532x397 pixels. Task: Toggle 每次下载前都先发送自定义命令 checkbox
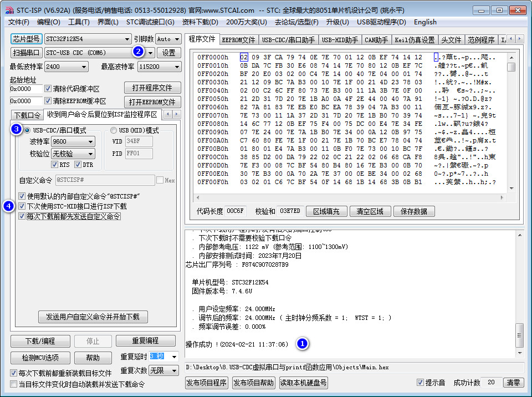[x=22, y=216]
